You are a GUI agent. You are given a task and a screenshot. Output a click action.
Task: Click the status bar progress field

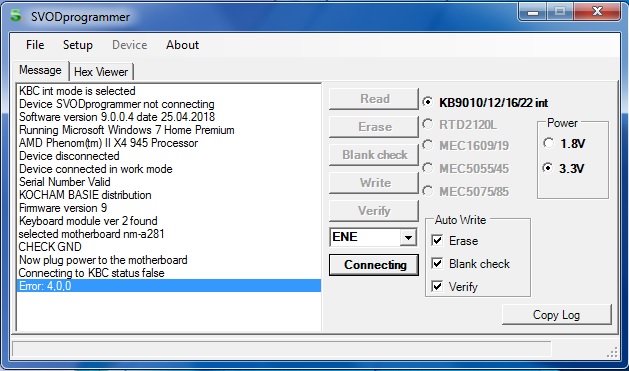(x=282, y=349)
